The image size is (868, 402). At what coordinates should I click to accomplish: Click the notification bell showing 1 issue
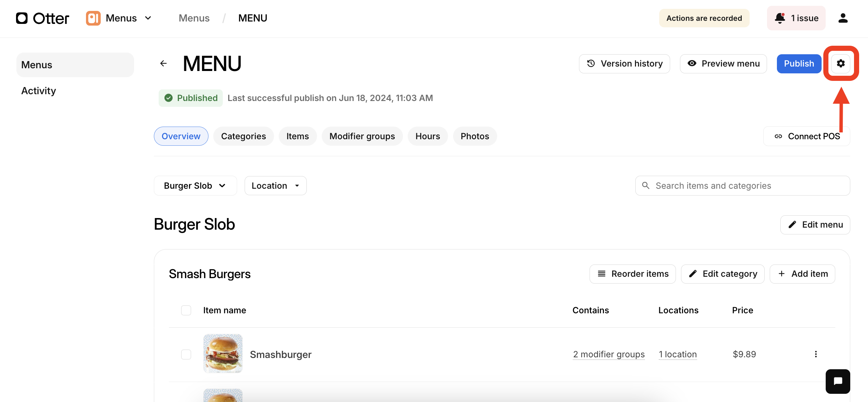[796, 18]
